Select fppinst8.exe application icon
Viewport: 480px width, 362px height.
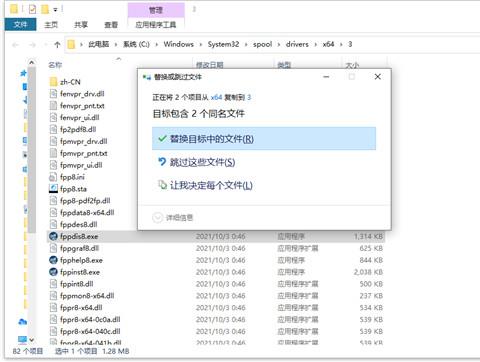point(53,272)
